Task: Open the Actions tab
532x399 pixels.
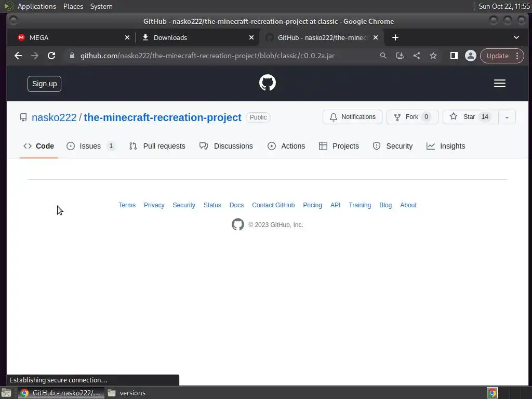Action: (286, 146)
